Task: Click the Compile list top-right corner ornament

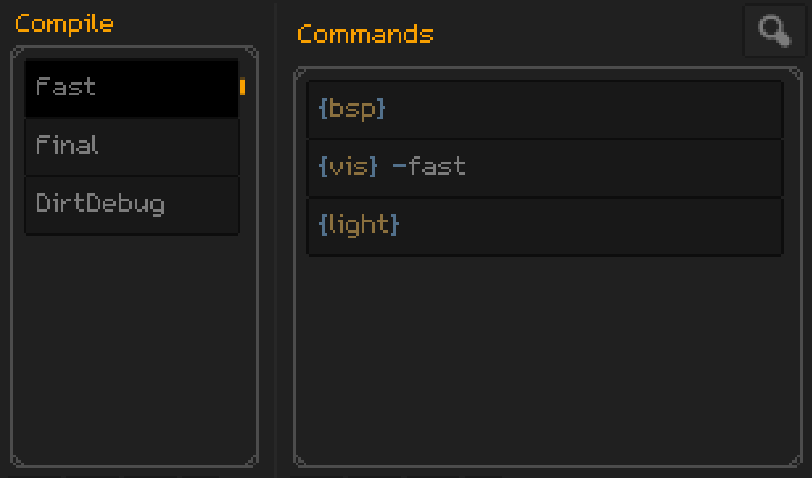Action: [x=253, y=51]
